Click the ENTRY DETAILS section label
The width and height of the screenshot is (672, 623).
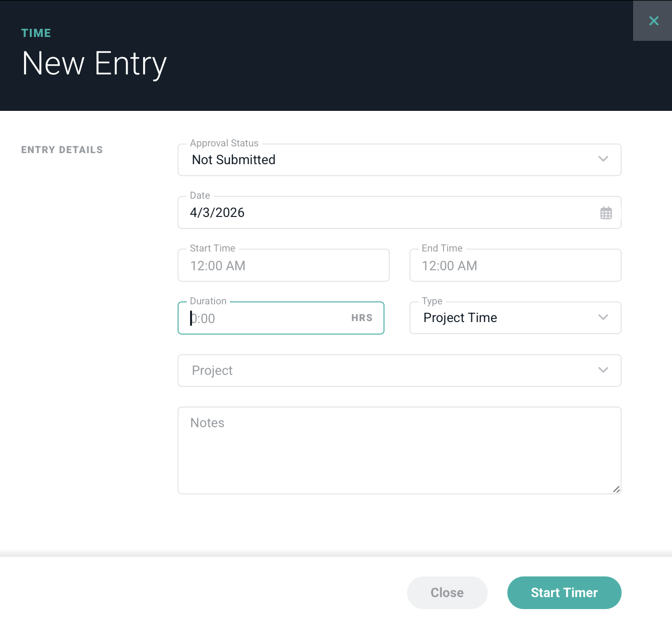tap(62, 150)
